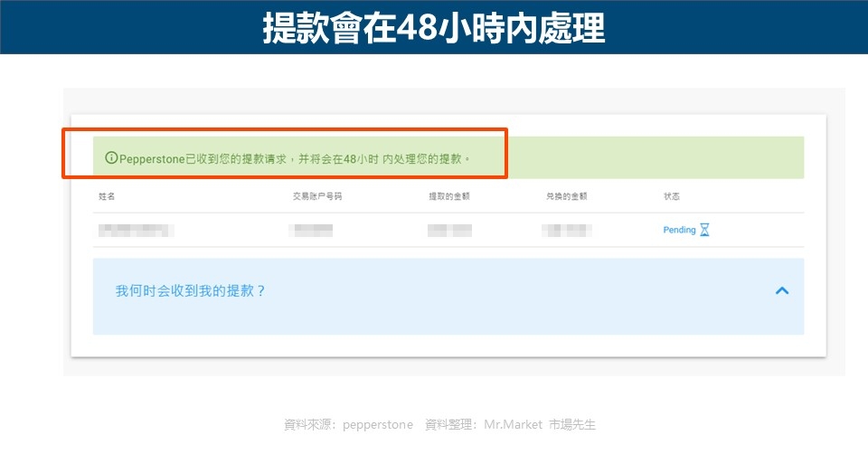
Task: Click the 提款會在48小時內處理 banner title
Action: (434, 28)
